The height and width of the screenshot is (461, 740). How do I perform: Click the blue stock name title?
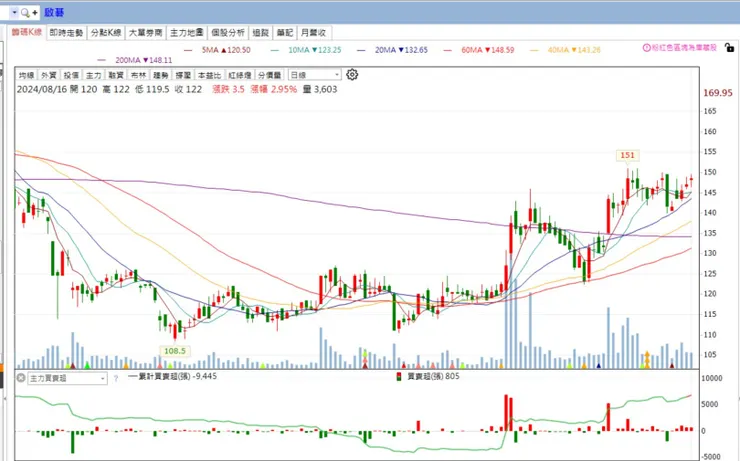[x=54, y=13]
